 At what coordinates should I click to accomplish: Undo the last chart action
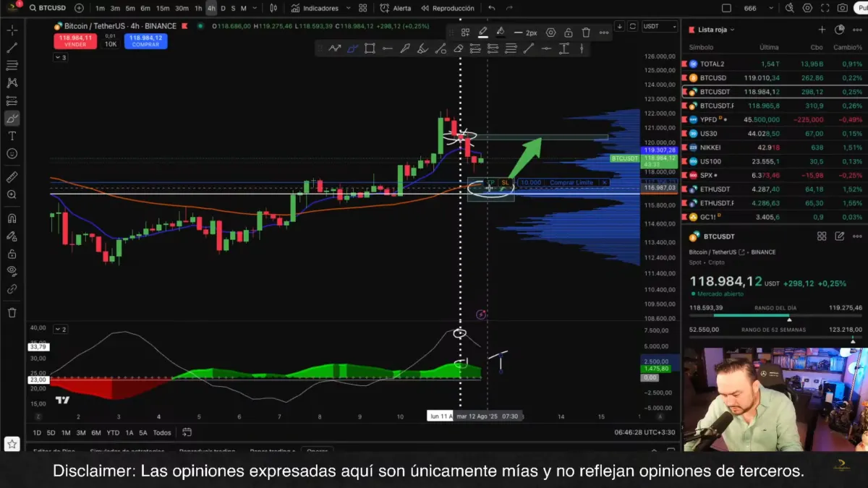(492, 8)
